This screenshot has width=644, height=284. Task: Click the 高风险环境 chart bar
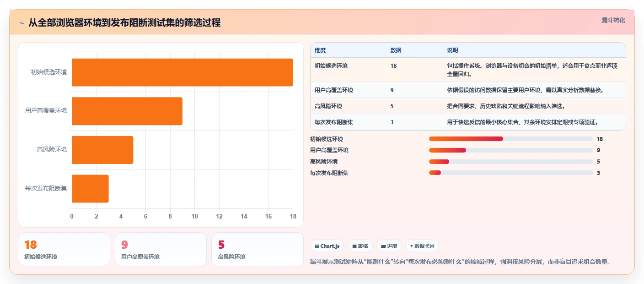102,150
